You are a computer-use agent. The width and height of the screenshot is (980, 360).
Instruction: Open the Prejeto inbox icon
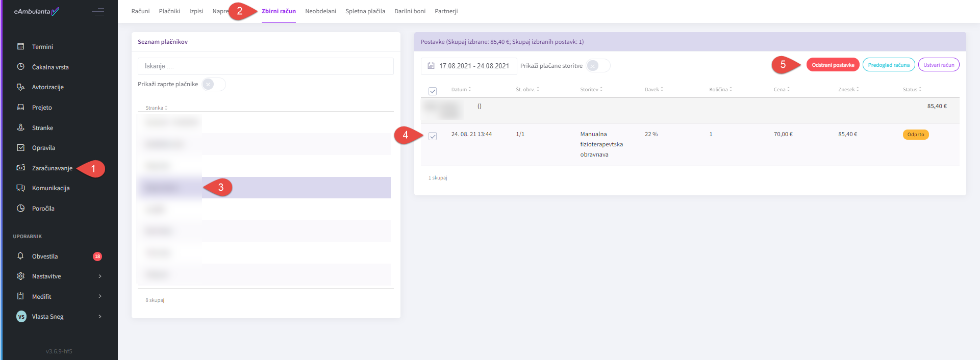21,108
